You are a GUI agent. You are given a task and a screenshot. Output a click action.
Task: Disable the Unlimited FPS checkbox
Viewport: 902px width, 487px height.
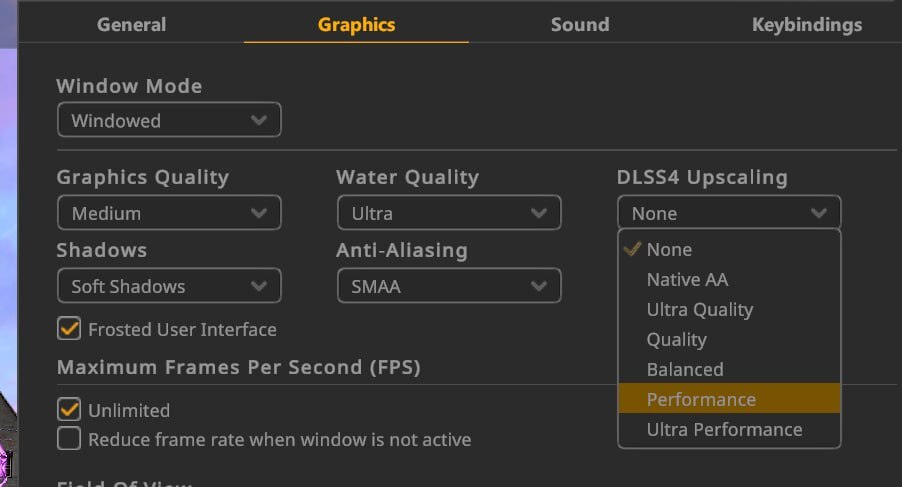click(x=69, y=410)
